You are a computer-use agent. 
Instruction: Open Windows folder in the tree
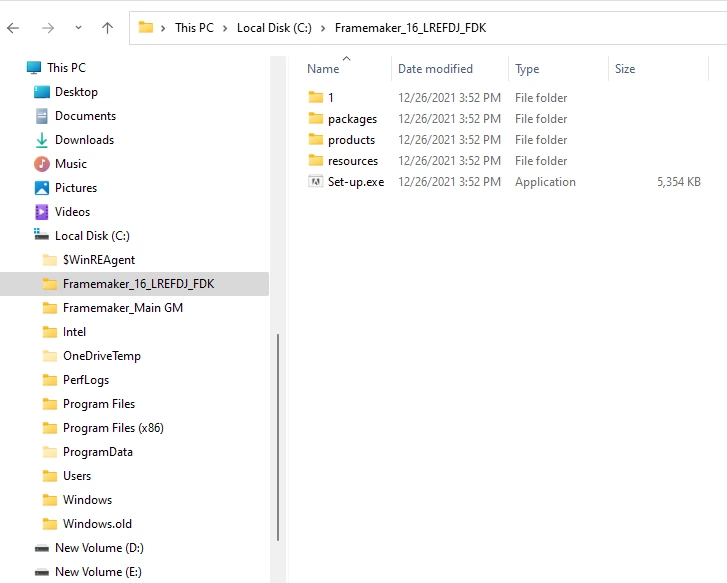click(x=87, y=500)
